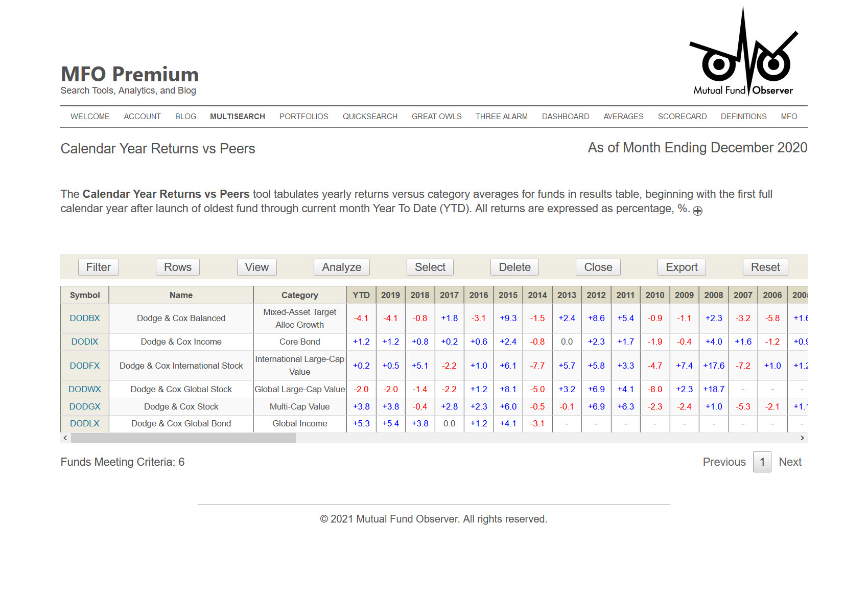Screen dimensions: 868x590
Task: Click the +9.3 value in 2015 column
Action: point(508,318)
